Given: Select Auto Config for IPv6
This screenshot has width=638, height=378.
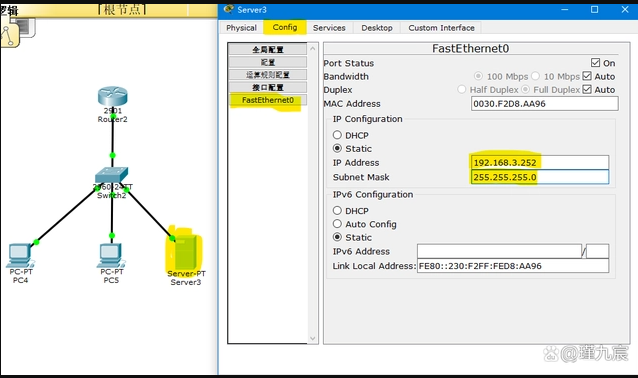Looking at the screenshot, I should coord(337,223).
